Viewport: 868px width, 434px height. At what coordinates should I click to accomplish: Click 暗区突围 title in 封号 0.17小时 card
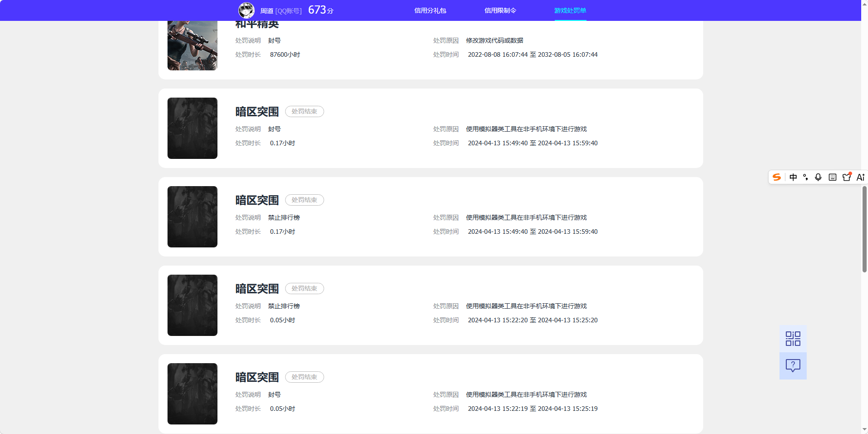click(257, 112)
